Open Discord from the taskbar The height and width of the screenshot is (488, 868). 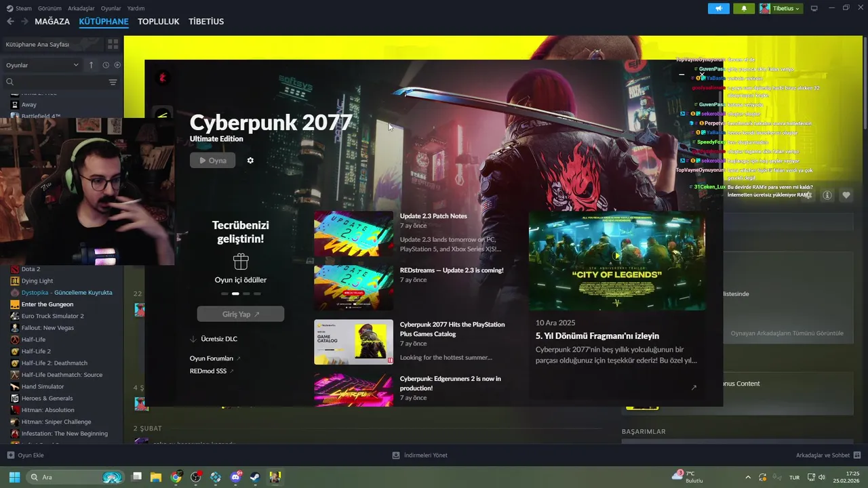235,477
